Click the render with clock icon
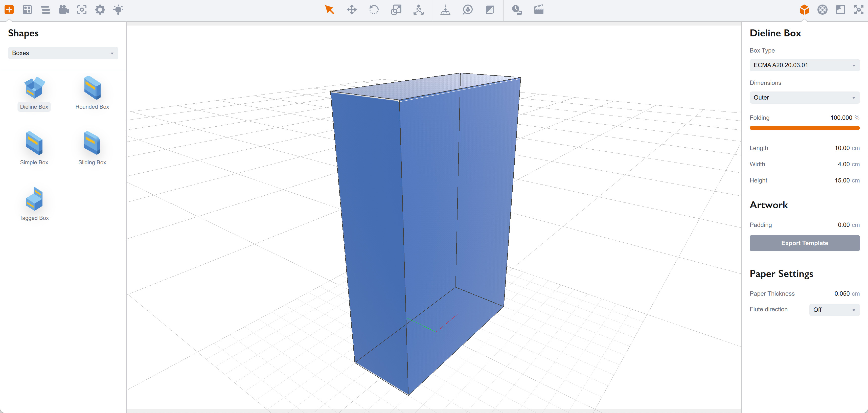The image size is (868, 413). point(516,9)
